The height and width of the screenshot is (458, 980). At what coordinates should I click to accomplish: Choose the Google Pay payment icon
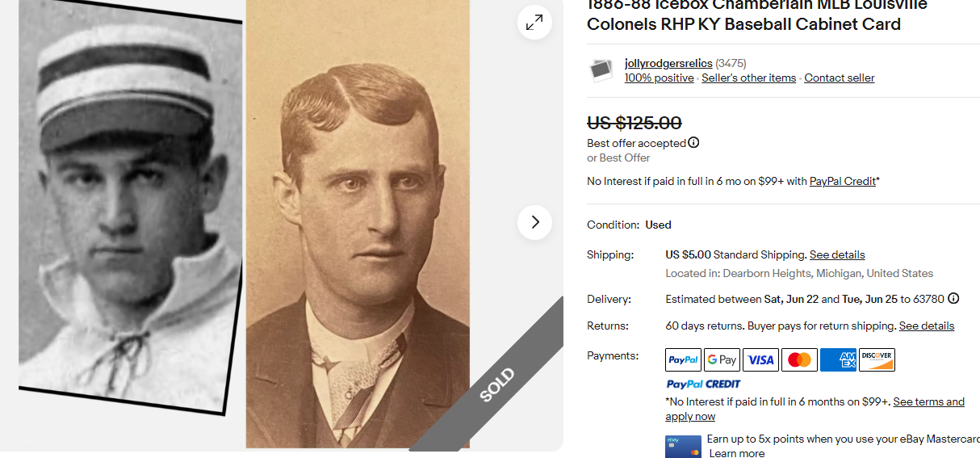click(x=722, y=359)
